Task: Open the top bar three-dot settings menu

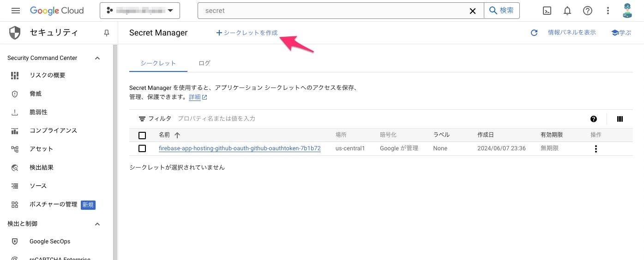Action: [x=608, y=11]
